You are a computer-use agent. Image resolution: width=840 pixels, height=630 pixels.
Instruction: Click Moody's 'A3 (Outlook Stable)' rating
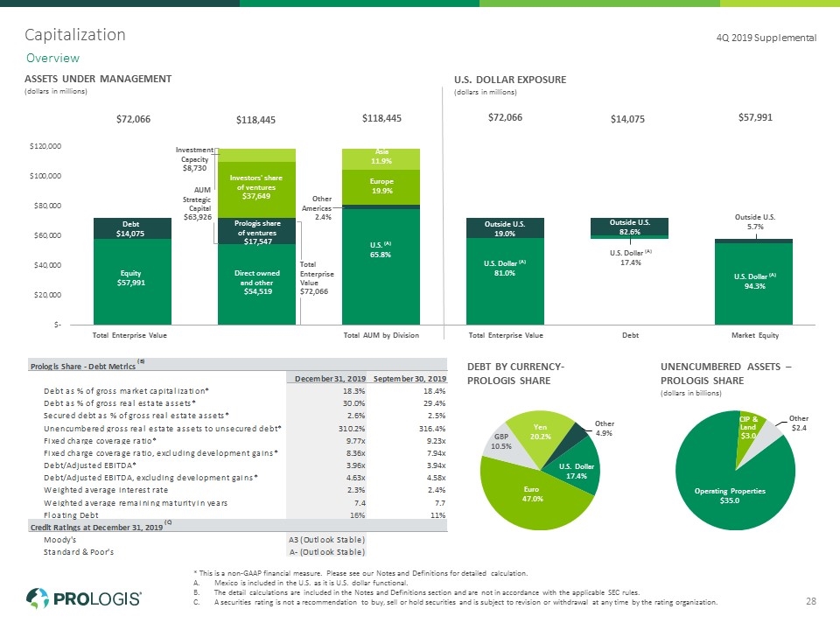tap(326, 540)
